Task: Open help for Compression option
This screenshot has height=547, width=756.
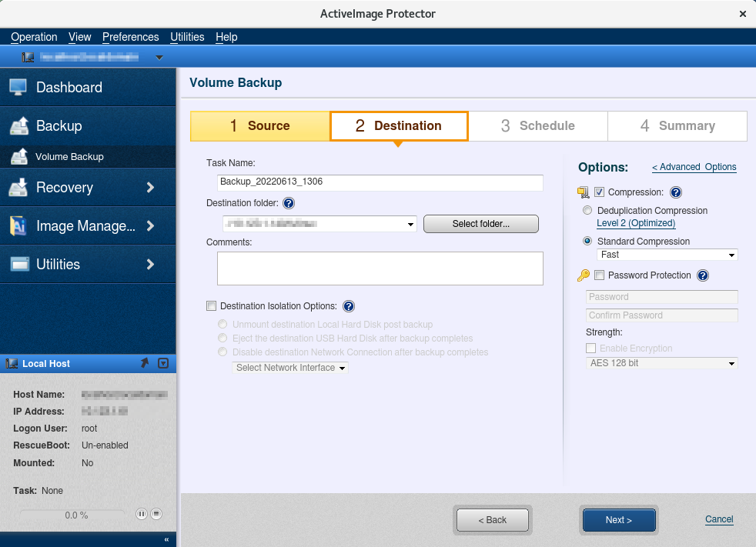Action: point(676,192)
